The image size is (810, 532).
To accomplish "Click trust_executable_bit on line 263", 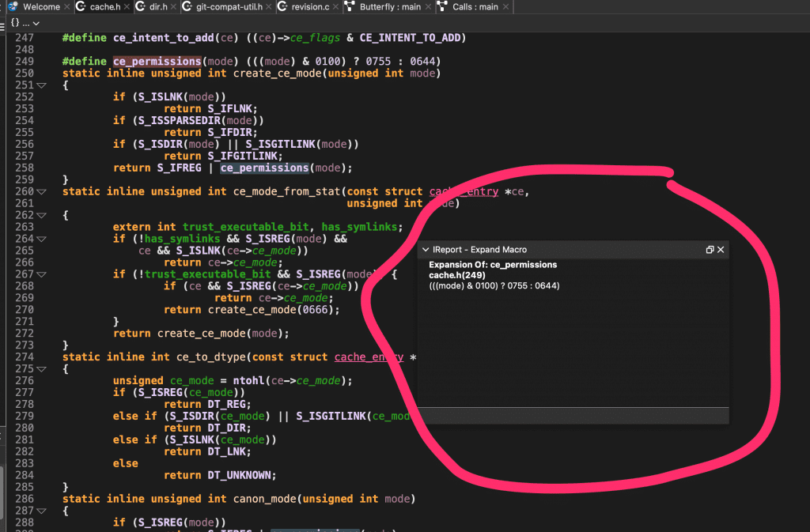I will click(x=246, y=227).
